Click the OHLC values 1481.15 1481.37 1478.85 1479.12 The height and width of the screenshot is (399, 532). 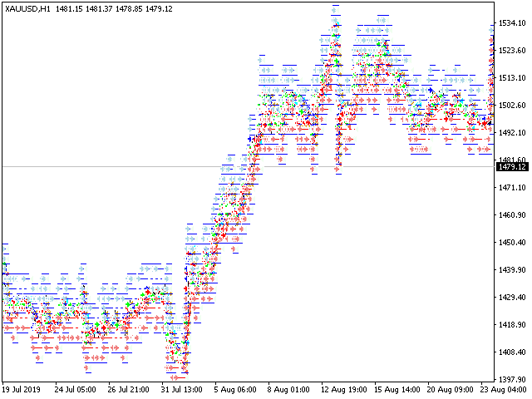pos(114,9)
